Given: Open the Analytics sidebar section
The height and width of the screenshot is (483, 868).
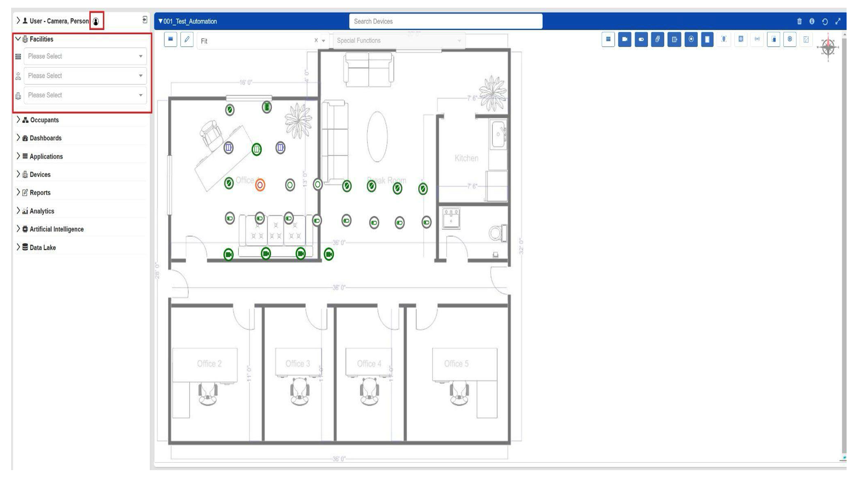Looking at the screenshot, I should [41, 211].
